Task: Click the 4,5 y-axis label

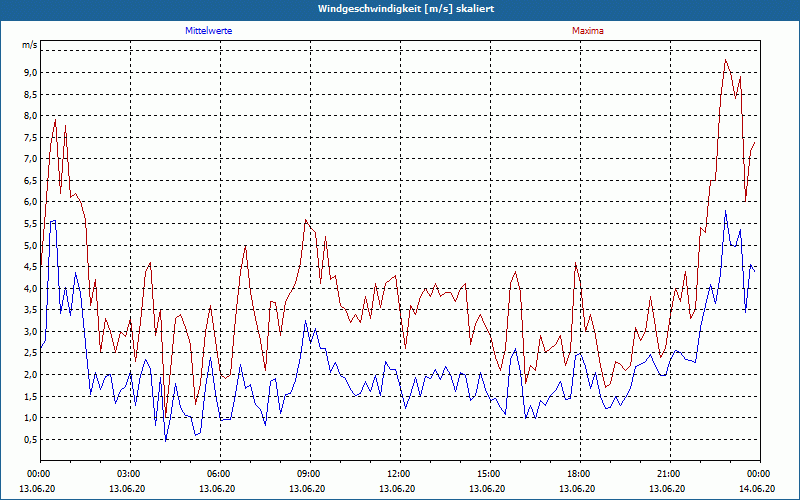Action: pyautogui.click(x=30, y=266)
